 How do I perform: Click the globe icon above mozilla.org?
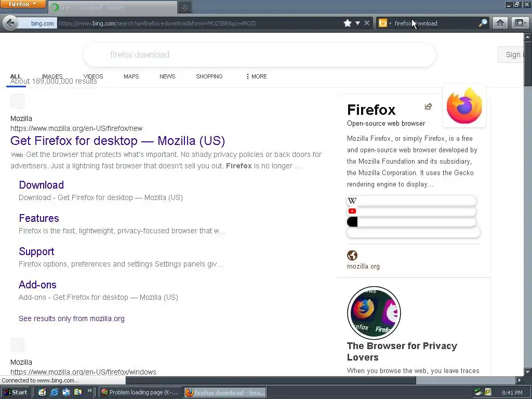(352, 255)
